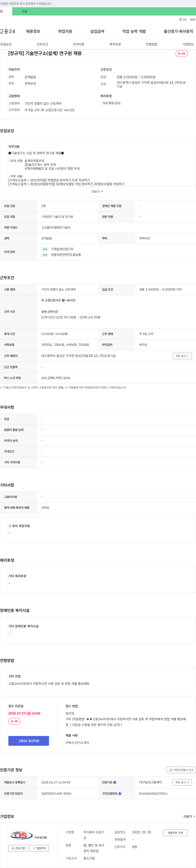
Task: Click job title 기술연구소(설계) 연구원 채용
Action: click(x=45, y=53)
